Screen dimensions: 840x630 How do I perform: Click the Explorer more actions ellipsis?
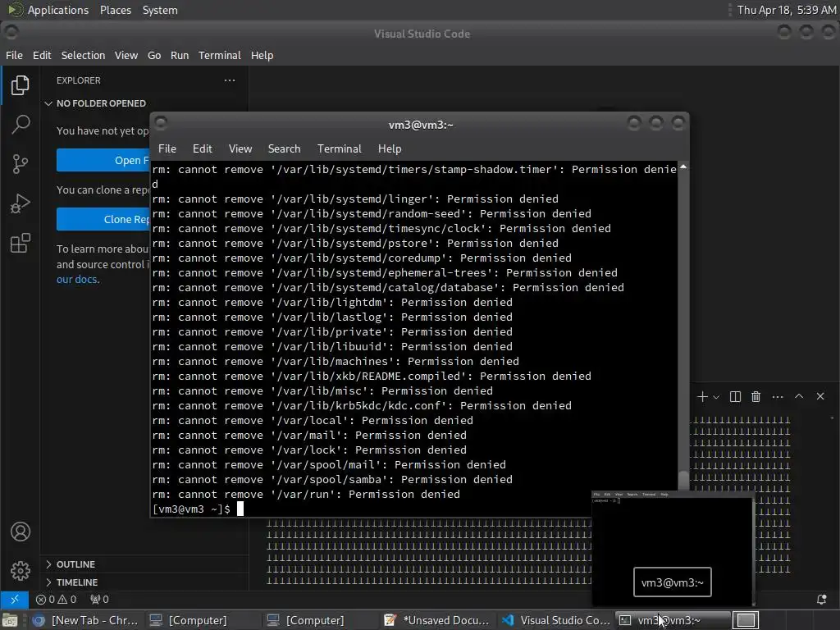coord(230,80)
